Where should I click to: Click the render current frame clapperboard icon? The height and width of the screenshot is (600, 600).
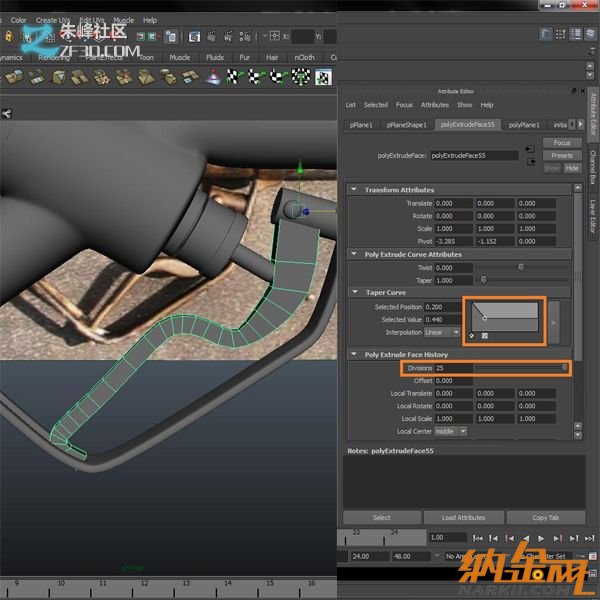[213, 36]
